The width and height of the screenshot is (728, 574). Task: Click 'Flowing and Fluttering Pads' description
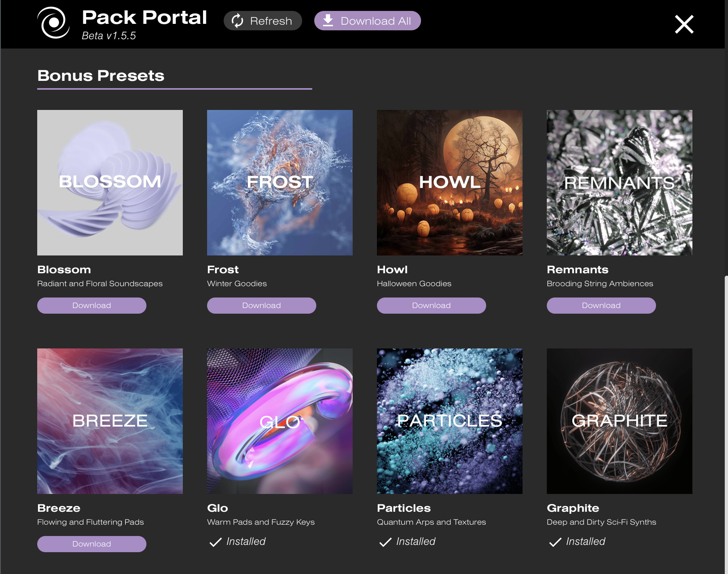[x=91, y=522]
